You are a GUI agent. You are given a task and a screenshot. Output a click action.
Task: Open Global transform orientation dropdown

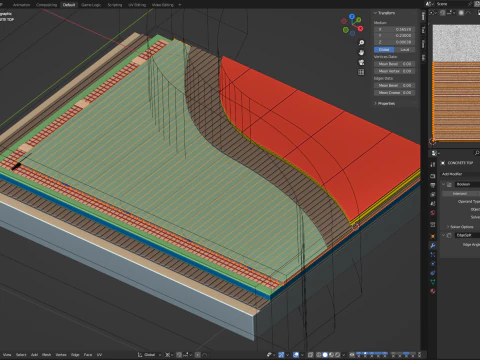[149, 355]
